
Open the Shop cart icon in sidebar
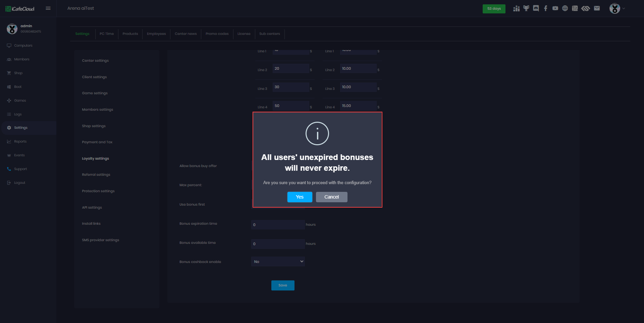point(9,73)
